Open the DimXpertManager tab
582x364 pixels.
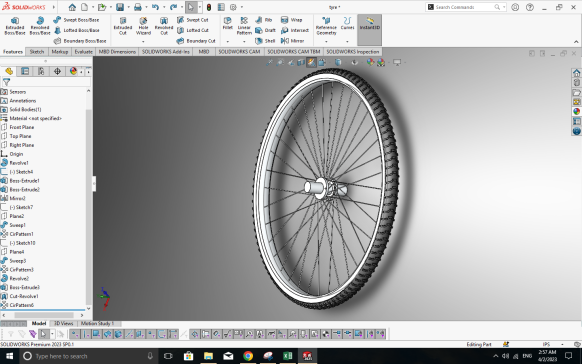[x=57, y=71]
